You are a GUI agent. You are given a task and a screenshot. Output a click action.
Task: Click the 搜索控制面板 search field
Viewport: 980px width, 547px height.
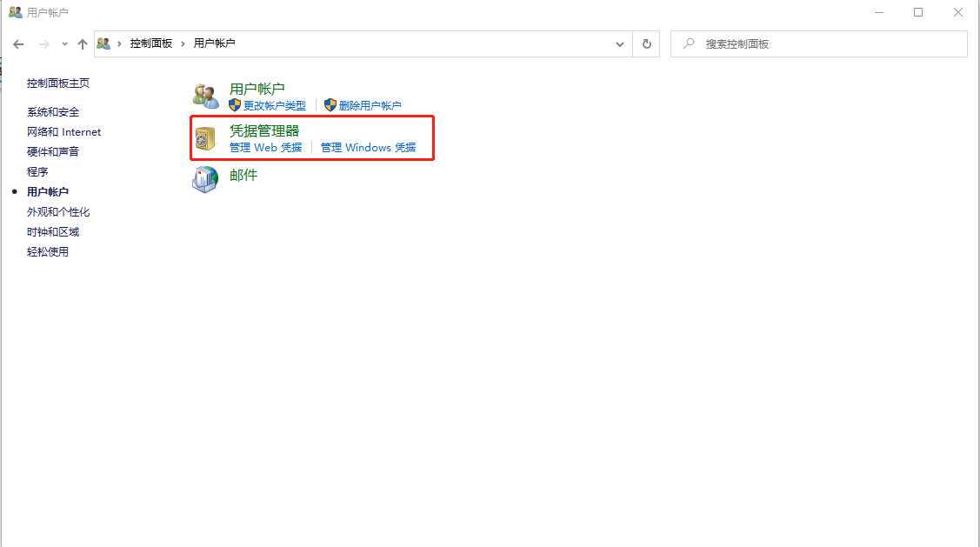(x=819, y=43)
